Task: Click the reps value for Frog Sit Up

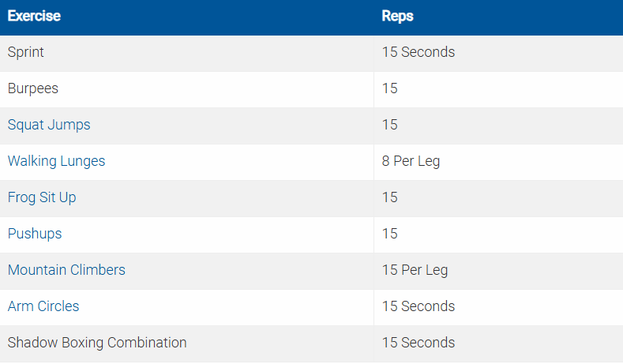Action: (389, 197)
